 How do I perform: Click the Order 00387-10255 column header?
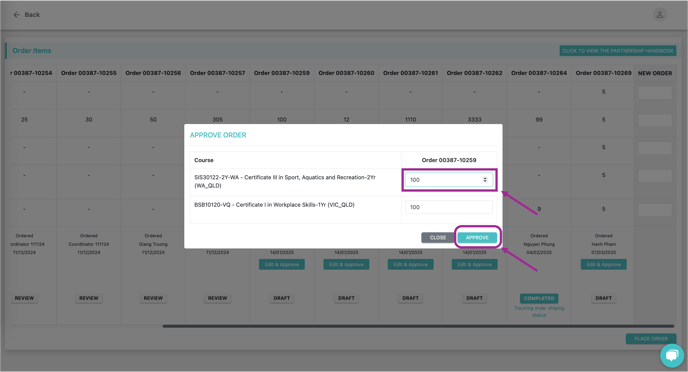pos(89,73)
